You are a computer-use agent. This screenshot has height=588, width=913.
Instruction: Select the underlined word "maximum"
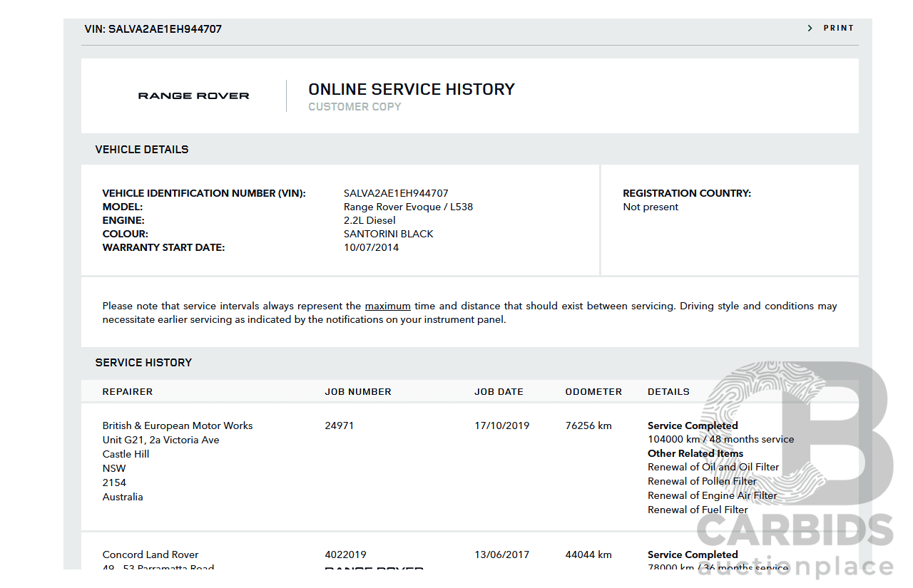pos(387,306)
